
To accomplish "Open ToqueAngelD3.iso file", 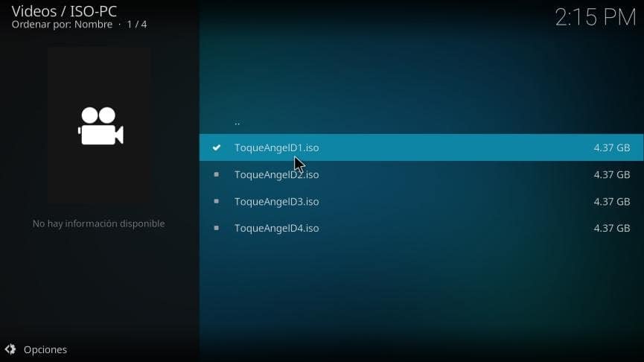I will (x=421, y=201).
